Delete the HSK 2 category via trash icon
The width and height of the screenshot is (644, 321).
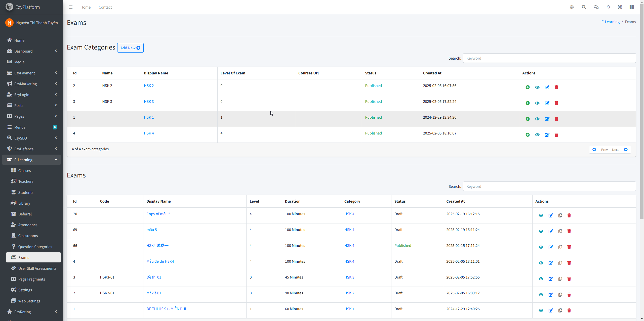point(556,87)
